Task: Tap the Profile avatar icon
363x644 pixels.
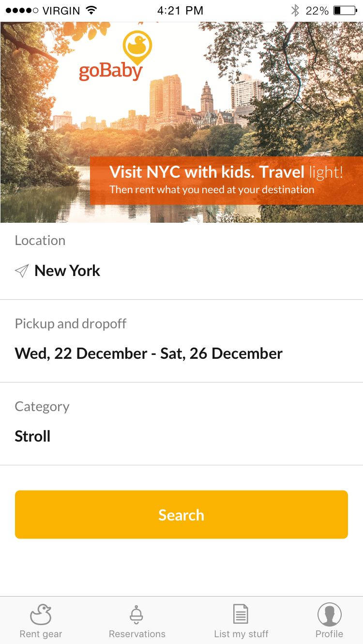Action: coord(329,614)
